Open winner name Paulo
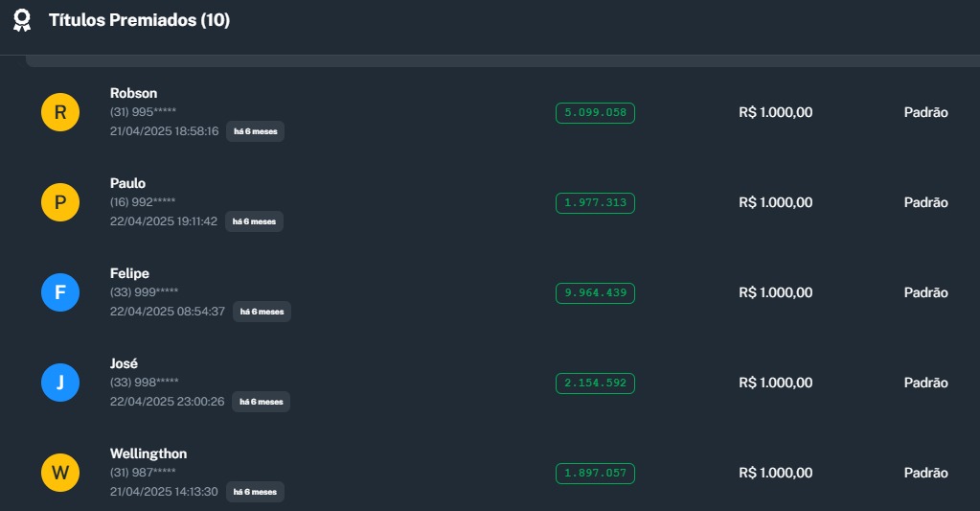 (127, 183)
